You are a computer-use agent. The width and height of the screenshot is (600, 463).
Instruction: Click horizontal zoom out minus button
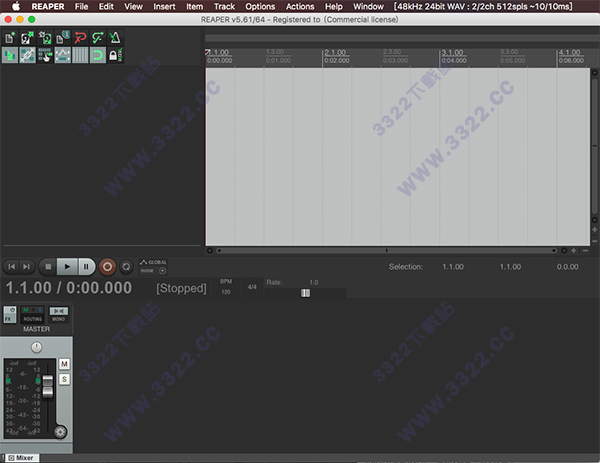[585, 251]
